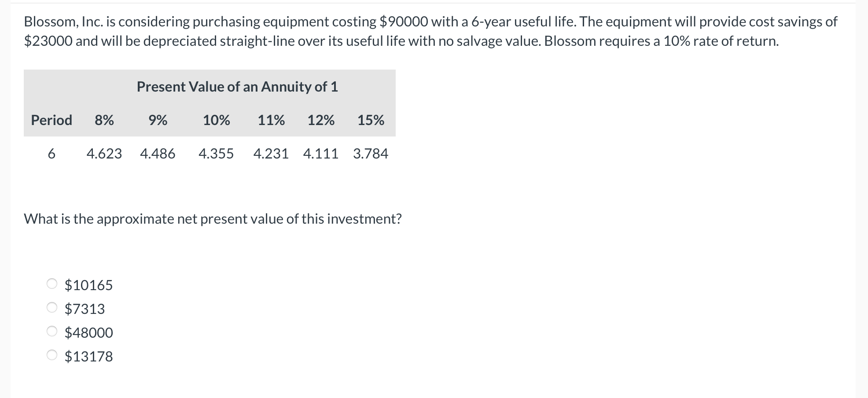Screen dimensions: 868x398
Task: Click the $13178 answer label text
Action: point(88,357)
